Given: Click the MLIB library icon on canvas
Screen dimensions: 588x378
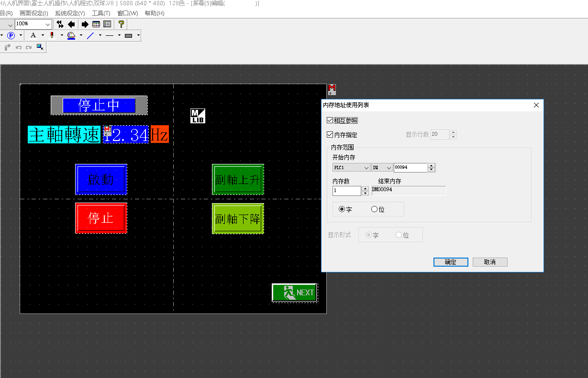Looking at the screenshot, I should (198, 116).
